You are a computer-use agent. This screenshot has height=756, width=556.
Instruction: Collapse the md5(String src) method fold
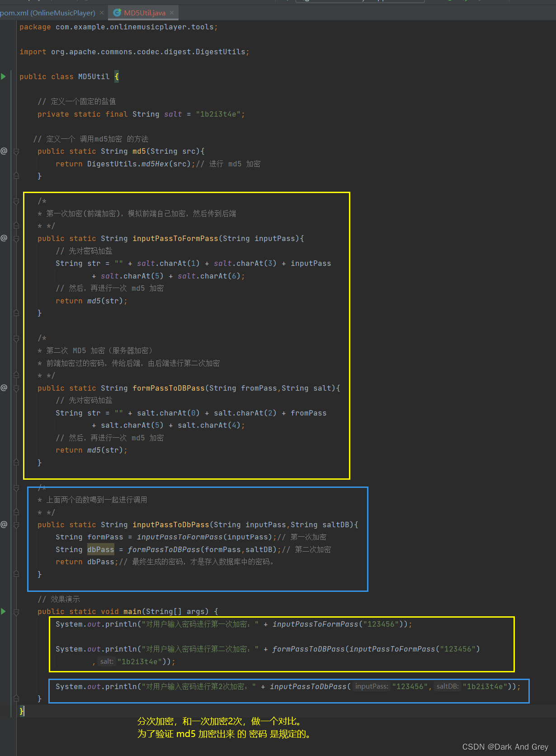[x=16, y=151]
